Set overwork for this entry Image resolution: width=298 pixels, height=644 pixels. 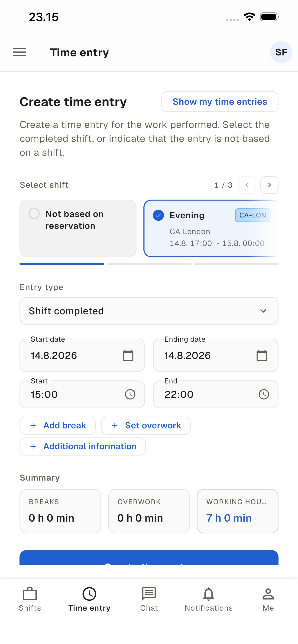(x=146, y=425)
